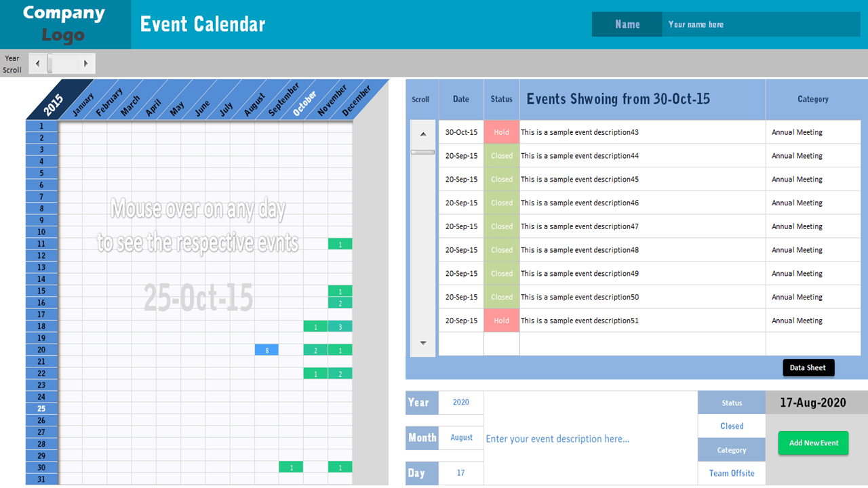The image size is (868, 488).
Task: Toggle the Hold status for event description51
Action: coord(501,320)
